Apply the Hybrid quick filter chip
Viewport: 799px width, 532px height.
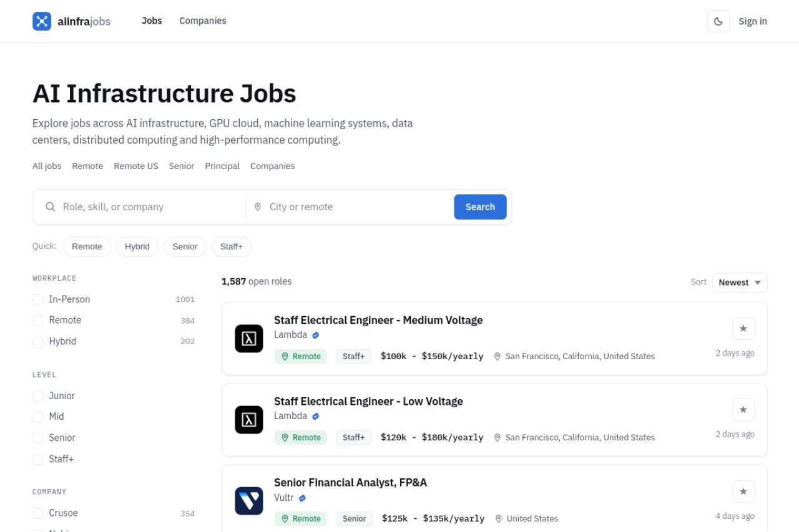(137, 246)
